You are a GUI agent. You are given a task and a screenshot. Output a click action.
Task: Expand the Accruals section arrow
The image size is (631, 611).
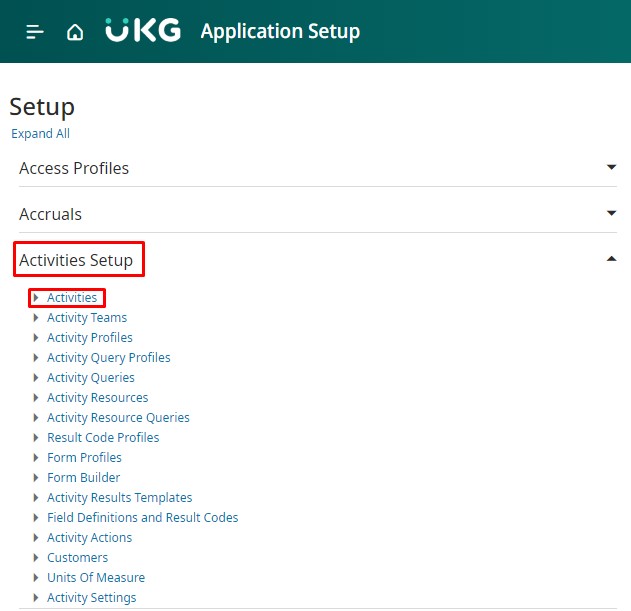tap(611, 214)
